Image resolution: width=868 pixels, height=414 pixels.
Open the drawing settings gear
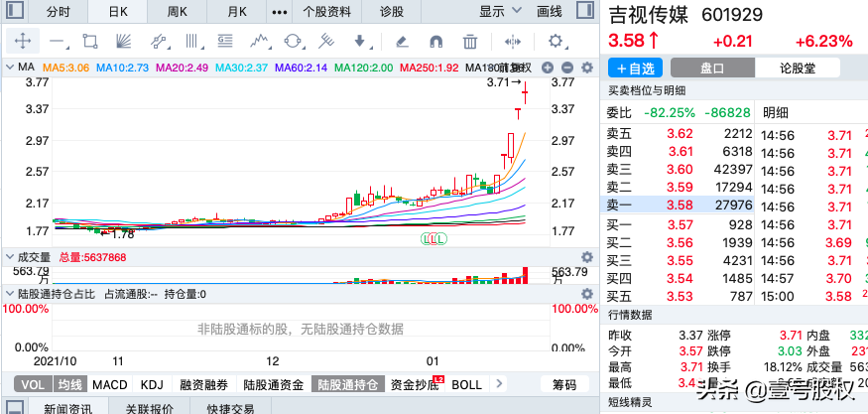coord(556,41)
